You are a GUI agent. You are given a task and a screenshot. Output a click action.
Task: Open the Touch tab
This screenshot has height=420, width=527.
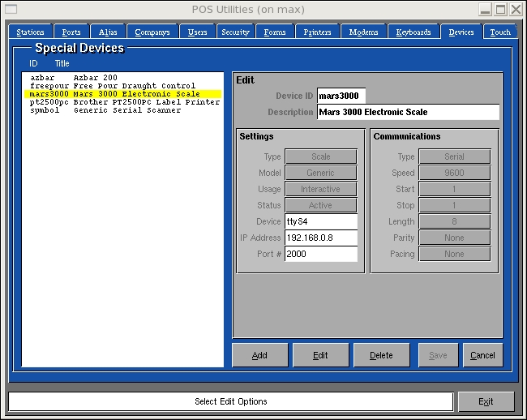500,32
